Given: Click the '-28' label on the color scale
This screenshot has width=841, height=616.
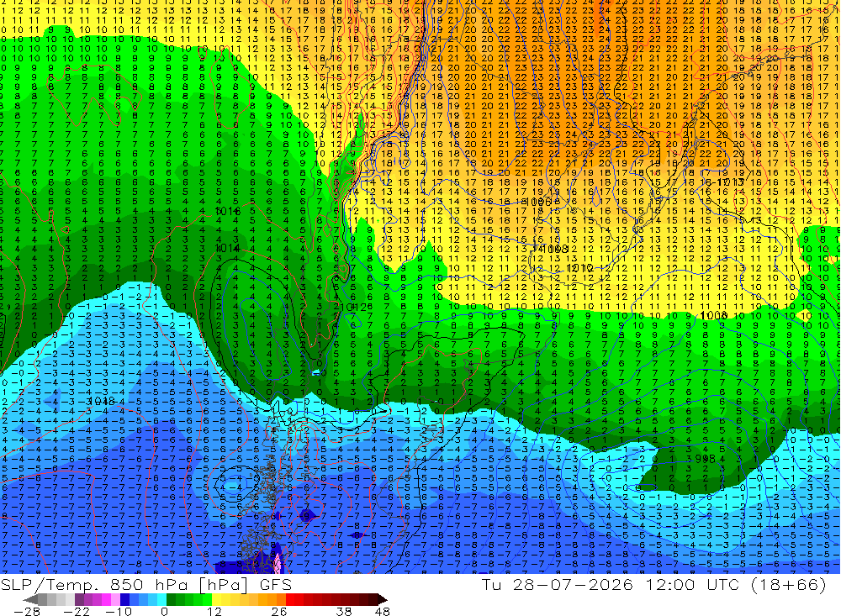Looking at the screenshot, I should 26,611.
